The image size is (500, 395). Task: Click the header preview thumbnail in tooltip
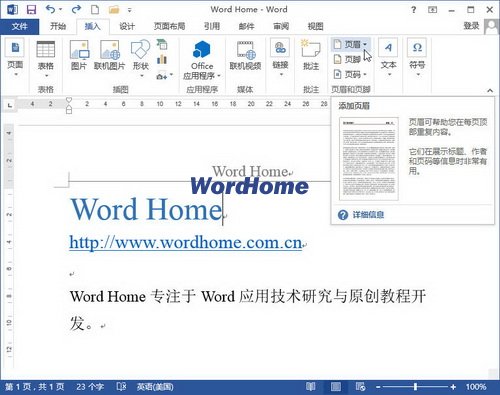(x=369, y=159)
